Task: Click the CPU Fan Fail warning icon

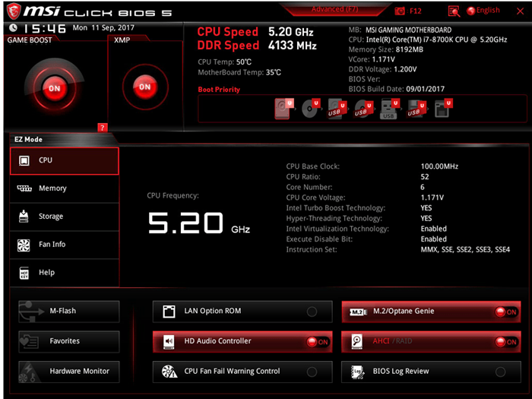Action: 169,372
